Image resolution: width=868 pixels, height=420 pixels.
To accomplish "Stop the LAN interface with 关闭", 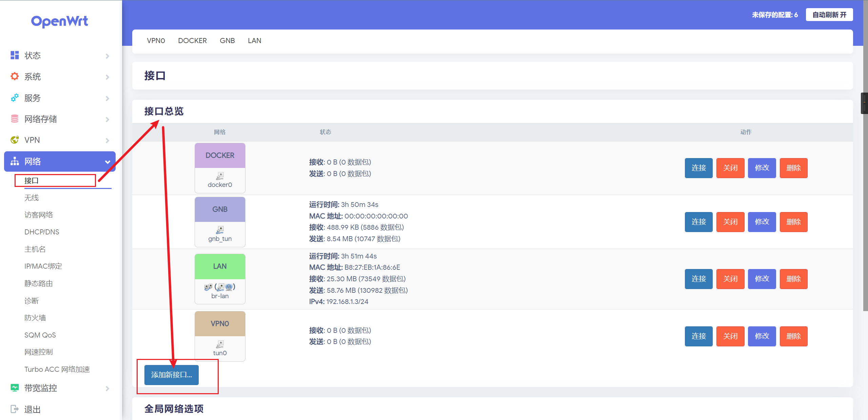I will point(730,279).
